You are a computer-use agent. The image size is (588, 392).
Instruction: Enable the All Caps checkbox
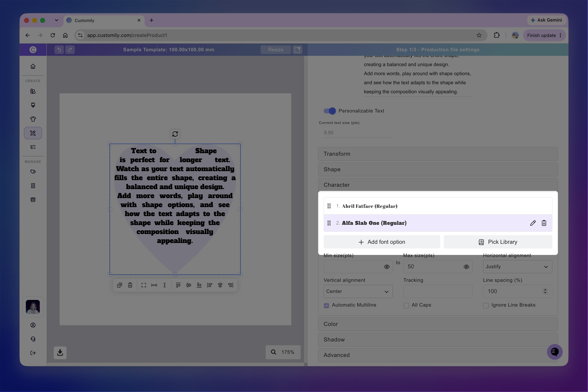click(x=406, y=306)
